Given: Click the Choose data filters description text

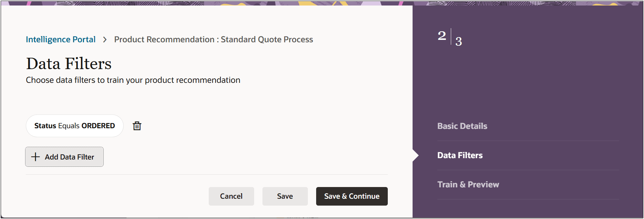Looking at the screenshot, I should (x=133, y=80).
